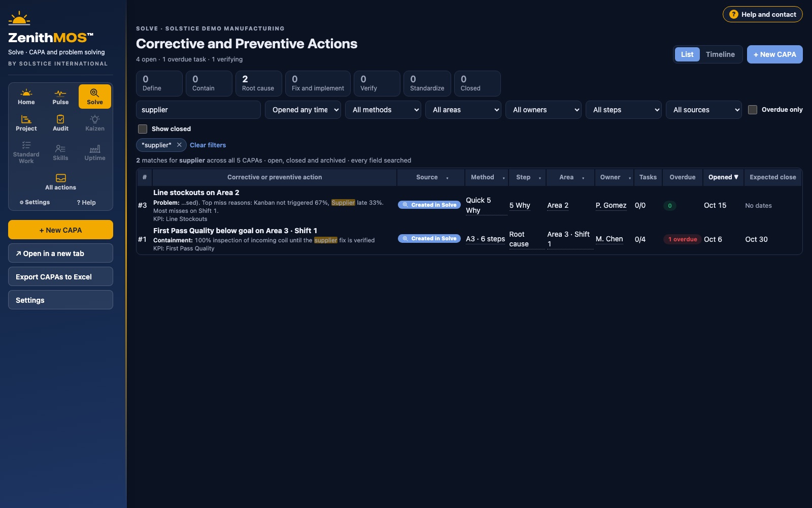Click the full-width Settings button below Export

[60, 300]
